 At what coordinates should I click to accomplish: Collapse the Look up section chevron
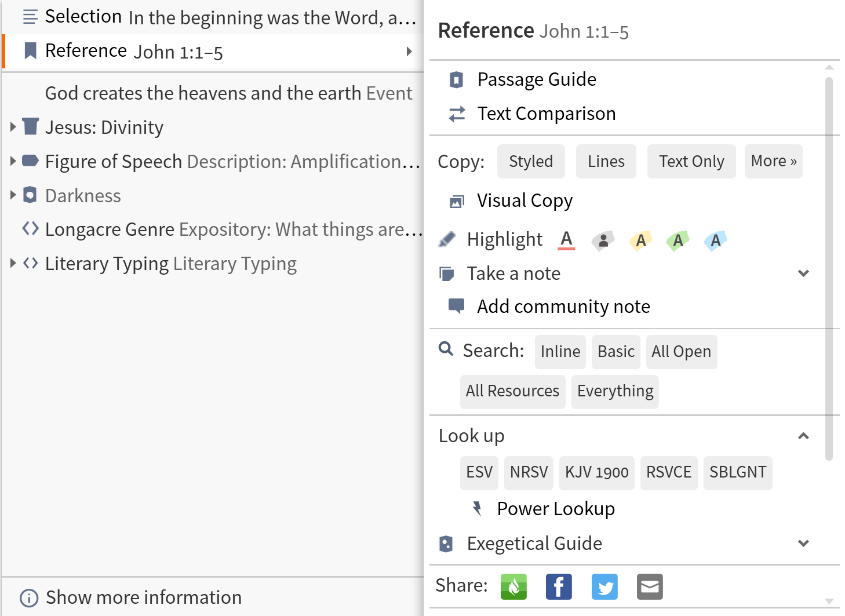coord(803,436)
